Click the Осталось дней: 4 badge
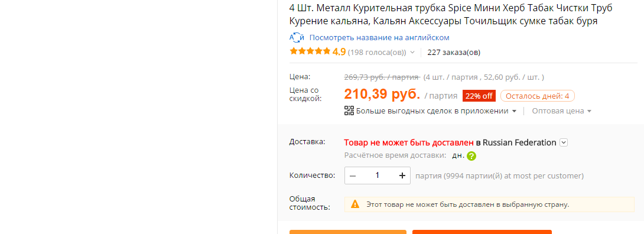The height and width of the screenshot is (234, 644). [537, 96]
